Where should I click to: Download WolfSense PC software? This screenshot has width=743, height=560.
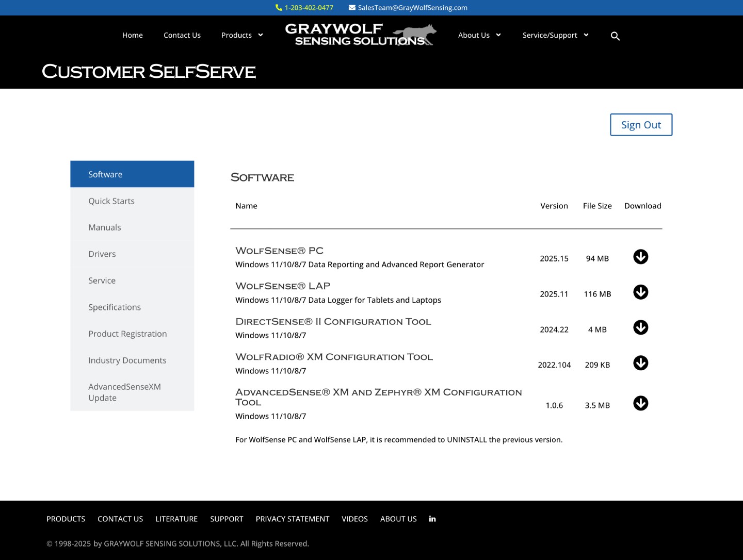point(640,257)
